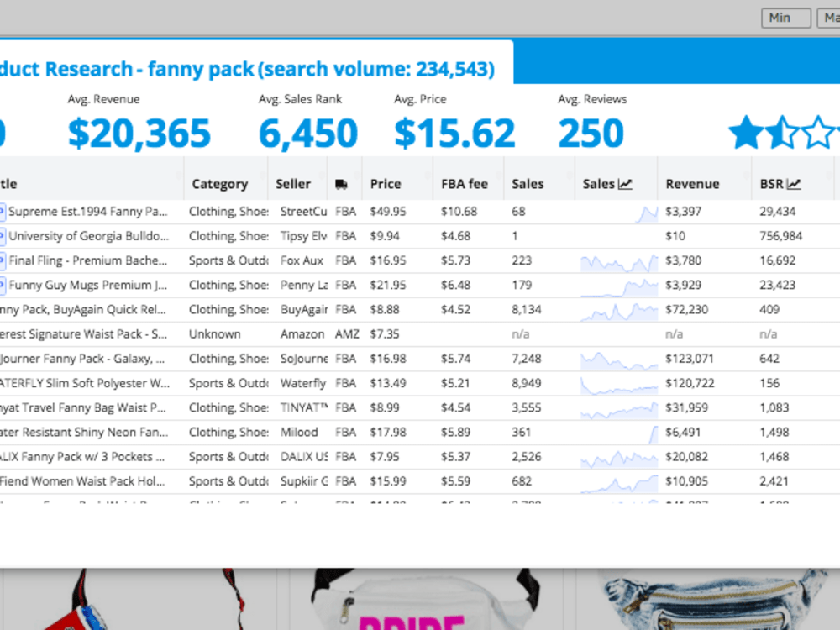Image resolution: width=840 pixels, height=630 pixels.
Task: Select the Women Waist Pack Holder title
Action: 82,481
